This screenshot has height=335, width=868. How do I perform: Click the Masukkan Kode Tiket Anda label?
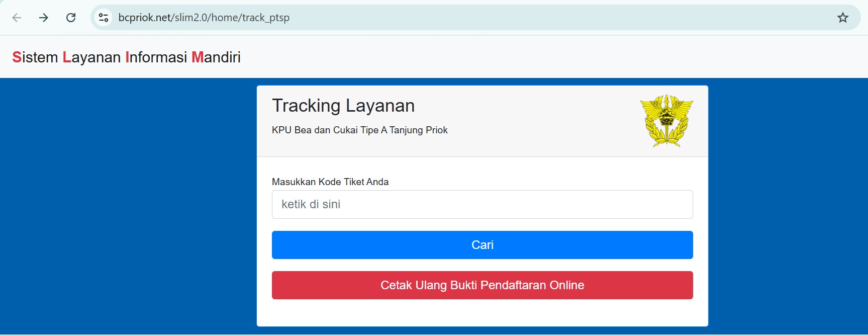pos(330,182)
